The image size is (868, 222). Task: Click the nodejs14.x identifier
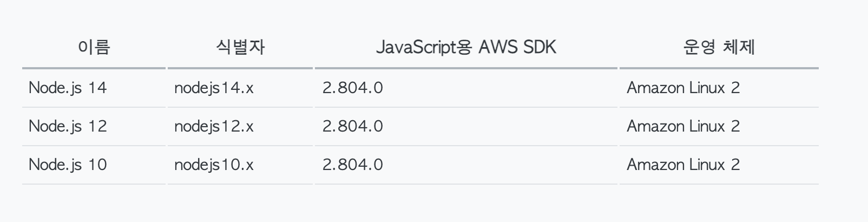point(214,88)
